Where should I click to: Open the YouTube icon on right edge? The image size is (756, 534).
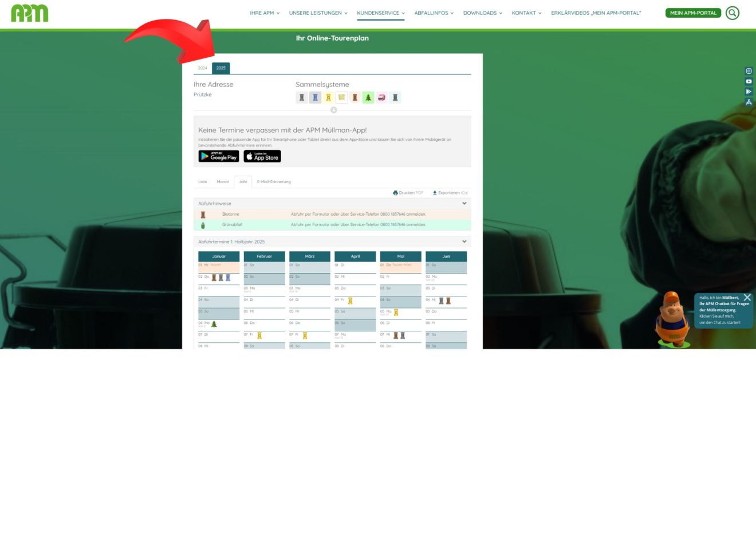(749, 81)
